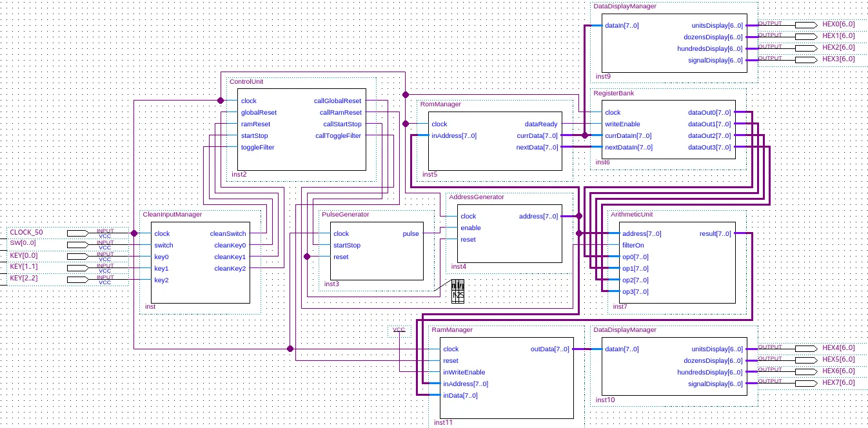This screenshot has width=868, height=428.
Task: Click the cleanKey2 output port
Action: 230,268
